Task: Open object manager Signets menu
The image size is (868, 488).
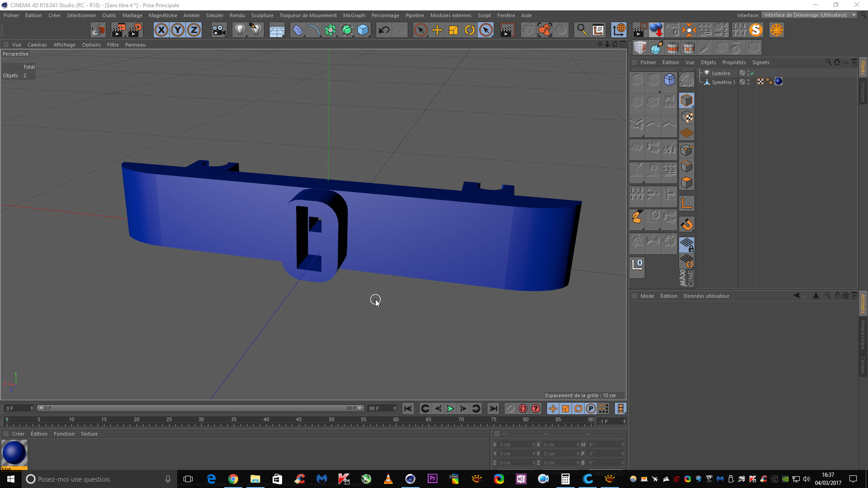Action: point(760,62)
